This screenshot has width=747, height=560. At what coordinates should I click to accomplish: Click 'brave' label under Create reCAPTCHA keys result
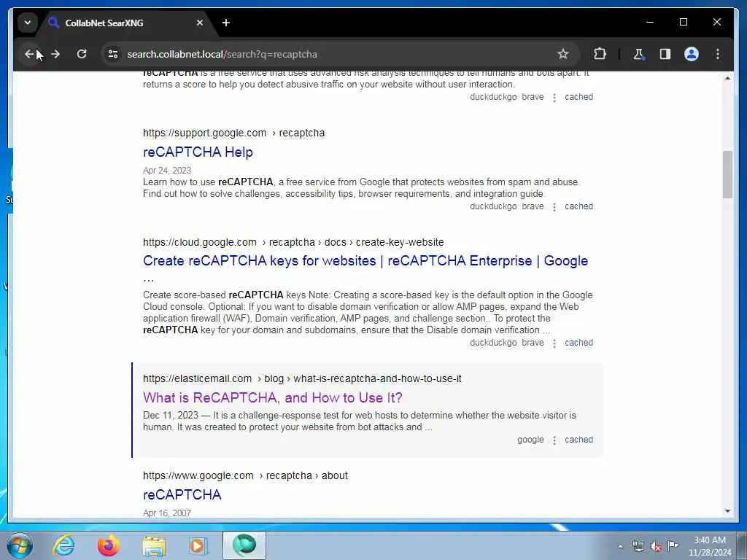tap(533, 343)
